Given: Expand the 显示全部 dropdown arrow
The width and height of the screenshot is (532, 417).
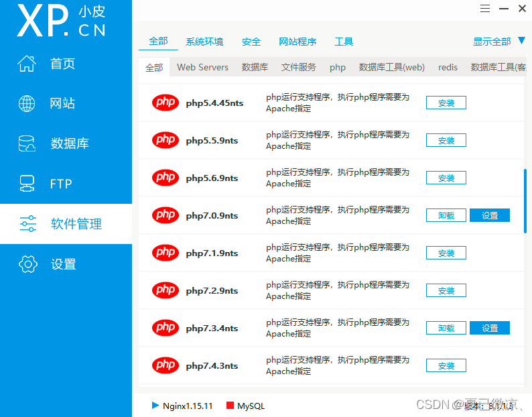Looking at the screenshot, I should click(522, 41).
